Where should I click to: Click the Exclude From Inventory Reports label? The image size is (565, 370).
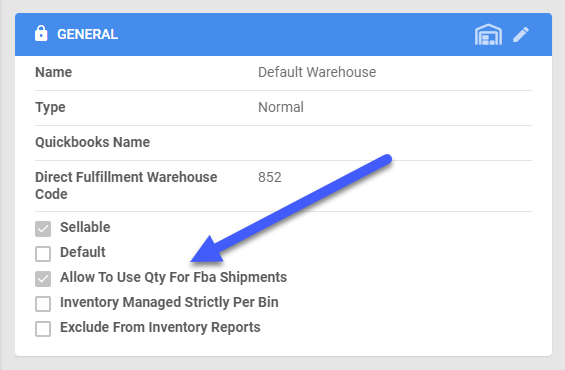pyautogui.click(x=160, y=327)
